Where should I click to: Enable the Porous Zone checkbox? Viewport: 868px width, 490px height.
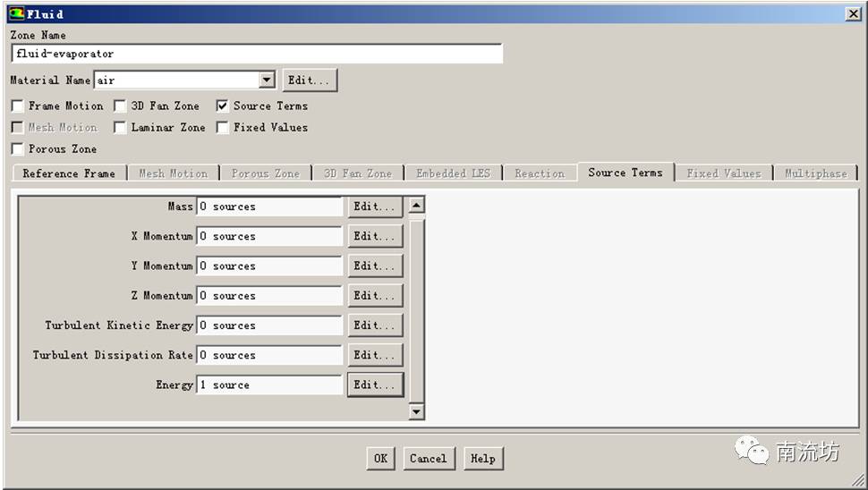pos(18,148)
